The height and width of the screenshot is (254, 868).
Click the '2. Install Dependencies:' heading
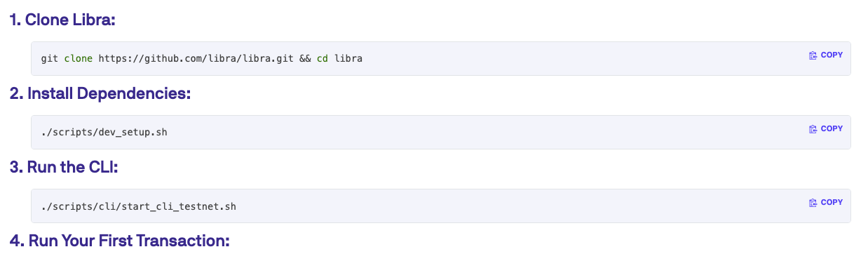pos(100,94)
